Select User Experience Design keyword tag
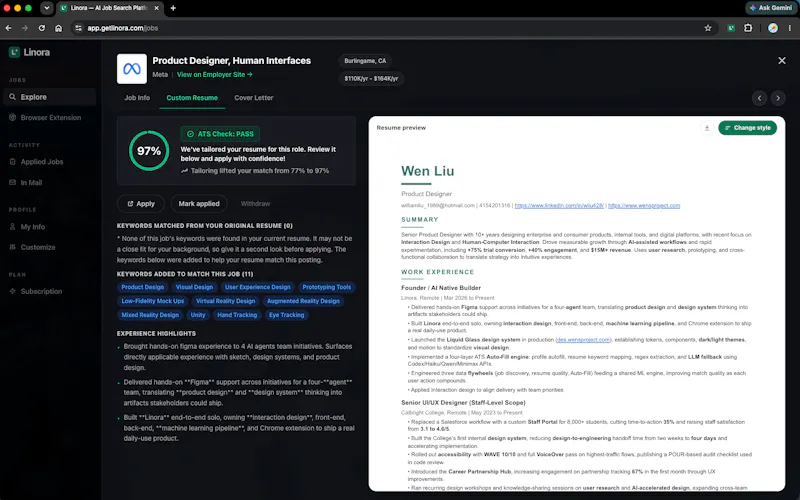This screenshot has height=500, width=800. [258, 287]
